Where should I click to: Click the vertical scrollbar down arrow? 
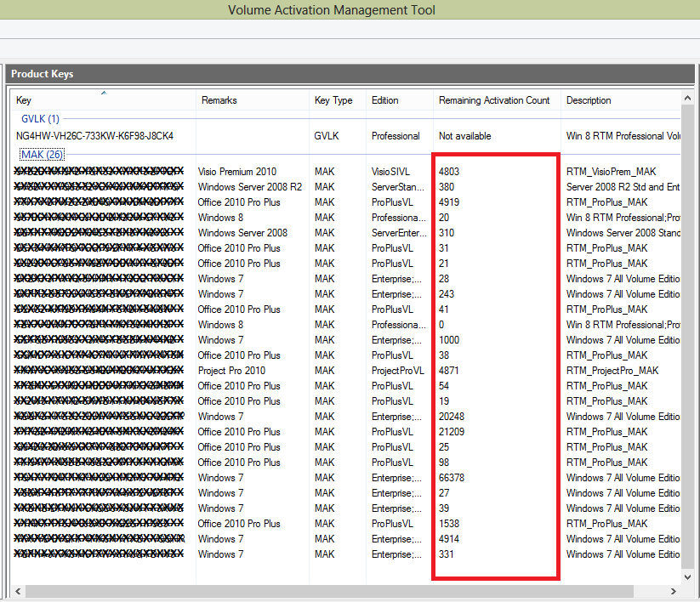coord(687,576)
